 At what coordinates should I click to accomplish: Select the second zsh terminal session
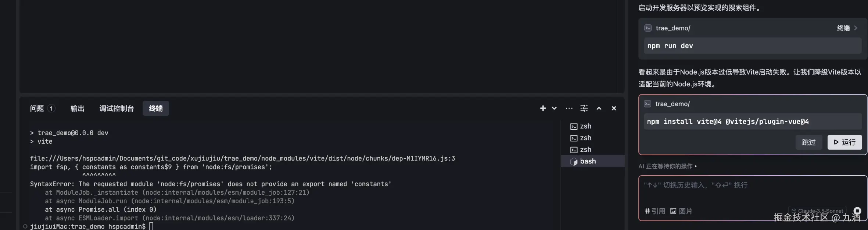pyautogui.click(x=581, y=138)
